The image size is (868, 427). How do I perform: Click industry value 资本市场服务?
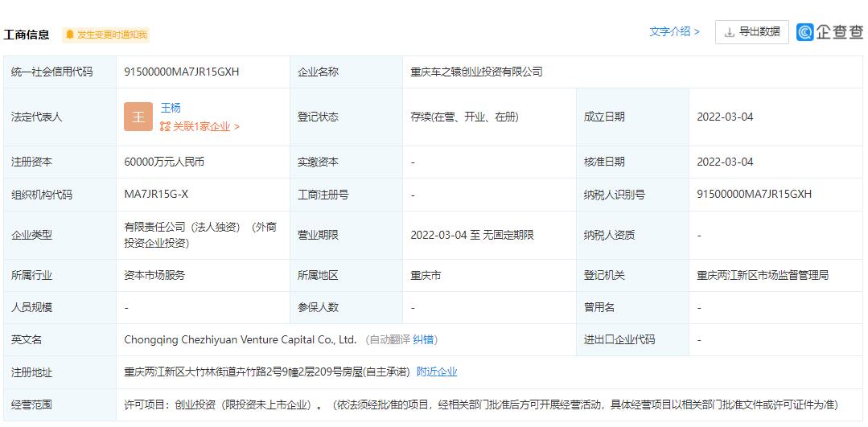point(154,275)
